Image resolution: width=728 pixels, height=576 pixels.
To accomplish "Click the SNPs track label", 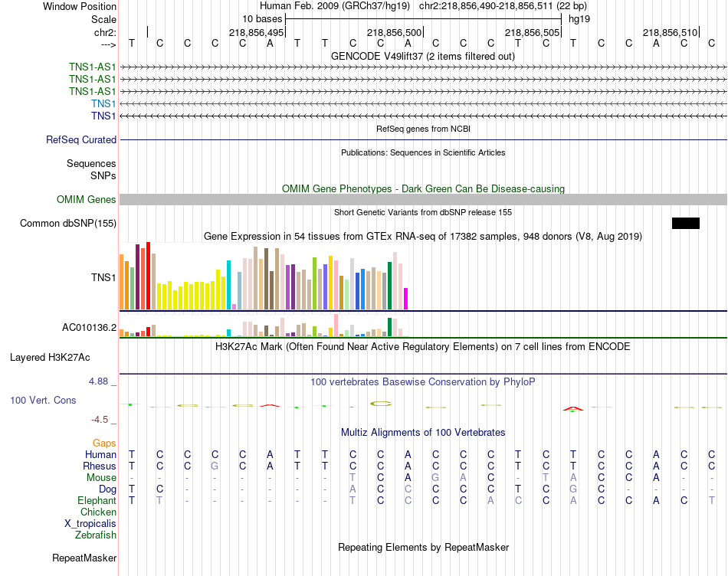I will pyautogui.click(x=103, y=175).
